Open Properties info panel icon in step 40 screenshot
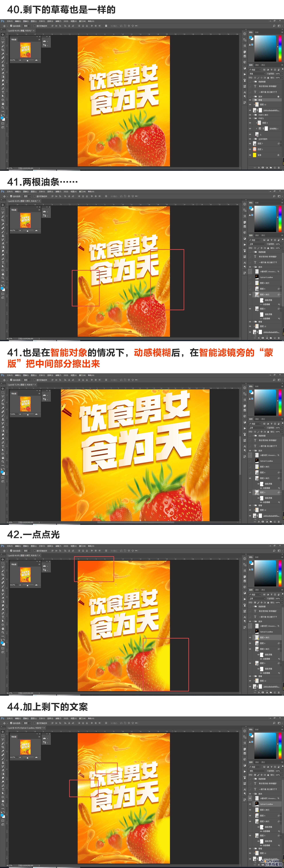The image size is (284, 868). coord(245,34)
